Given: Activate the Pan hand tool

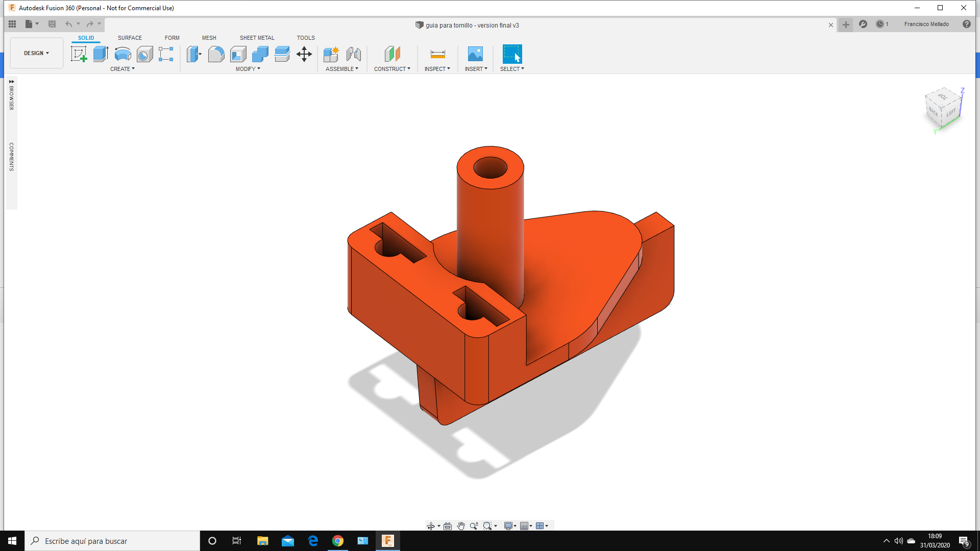Looking at the screenshot, I should [461, 526].
